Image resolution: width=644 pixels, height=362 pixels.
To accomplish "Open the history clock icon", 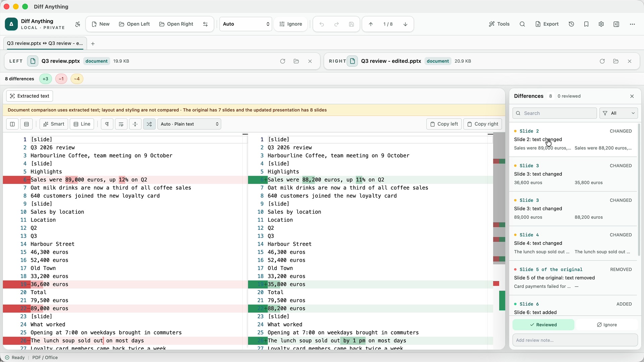I will coord(572,24).
